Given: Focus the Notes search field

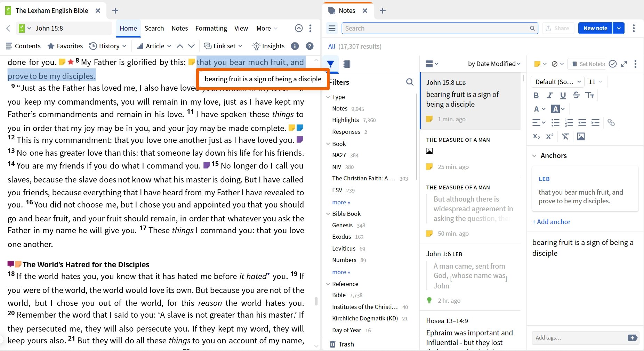Looking at the screenshot, I should click(440, 28).
